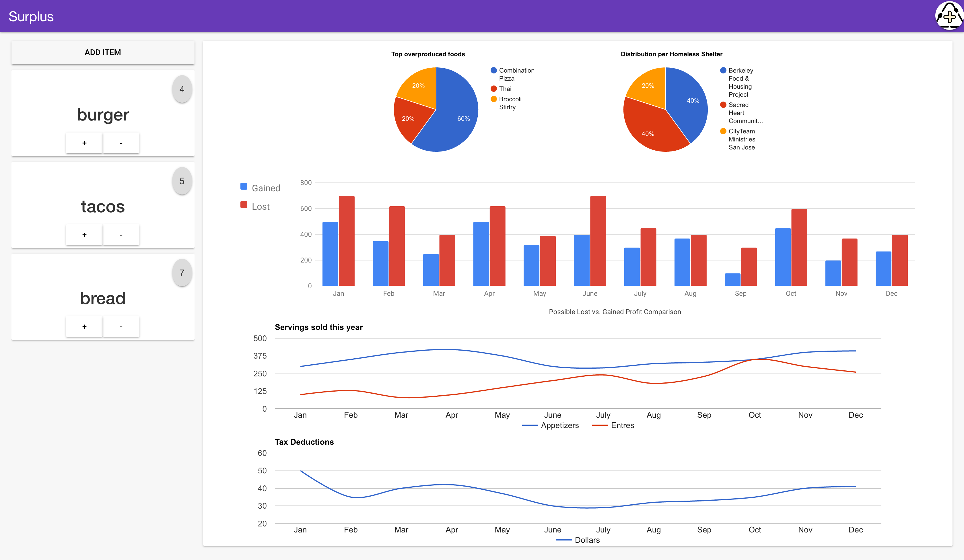
Task: Increase bread count with plus button
Action: click(84, 327)
